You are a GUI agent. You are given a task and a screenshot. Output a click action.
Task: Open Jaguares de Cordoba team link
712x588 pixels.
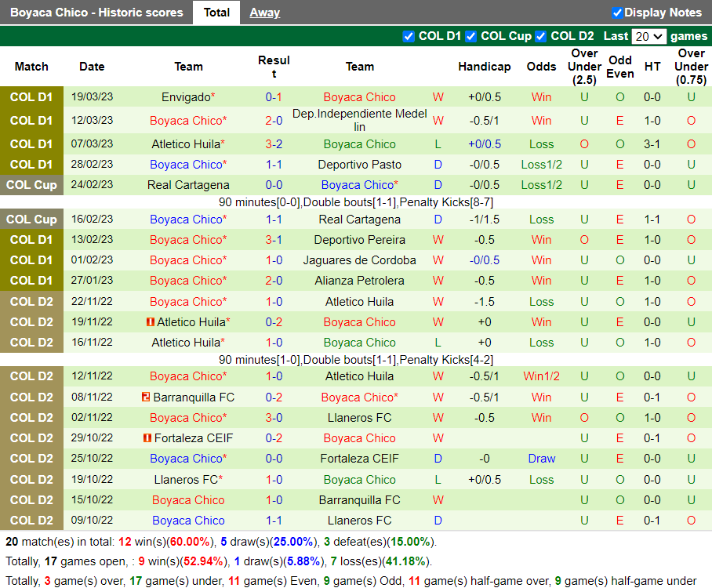[359, 260]
